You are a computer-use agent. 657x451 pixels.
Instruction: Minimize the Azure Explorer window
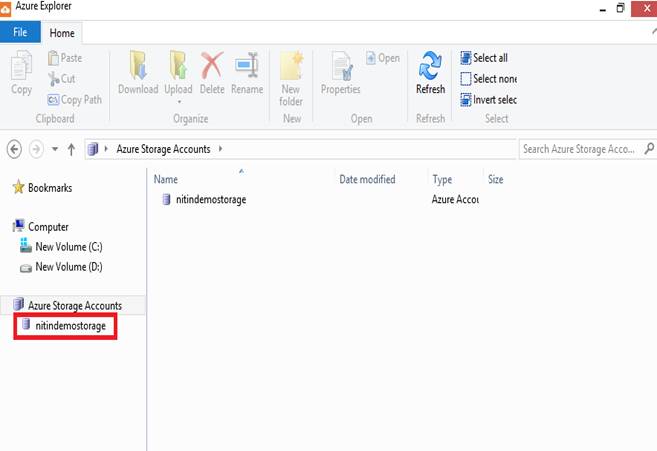click(x=603, y=9)
